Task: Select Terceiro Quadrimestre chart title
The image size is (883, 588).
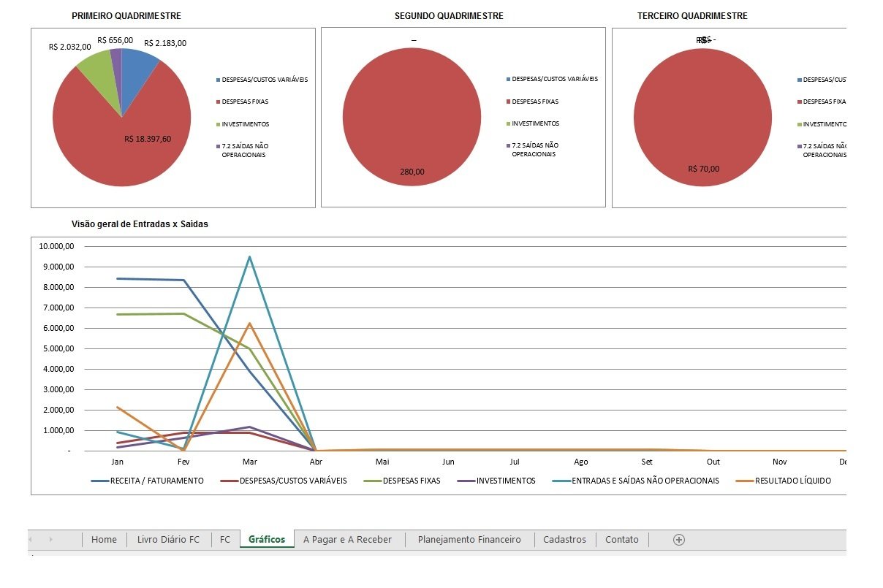Action: pos(692,16)
